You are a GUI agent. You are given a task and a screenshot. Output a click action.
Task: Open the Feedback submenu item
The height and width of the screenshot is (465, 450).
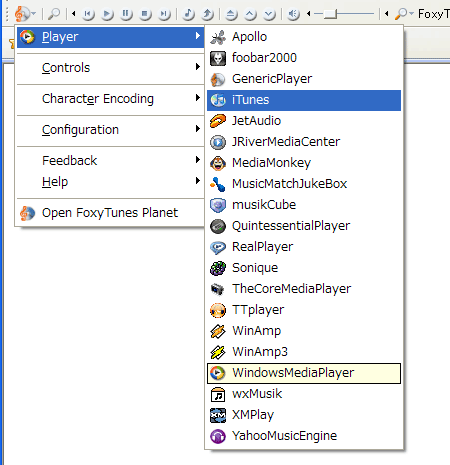coord(110,161)
